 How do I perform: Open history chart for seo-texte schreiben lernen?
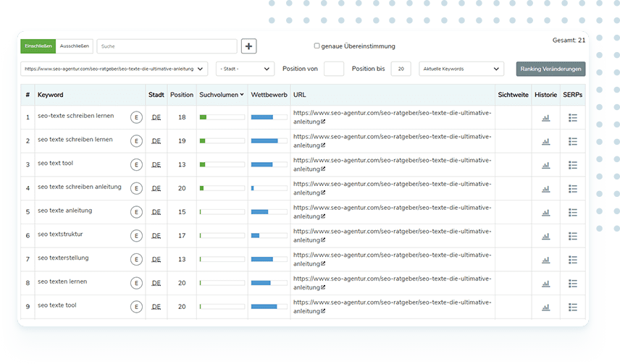pyautogui.click(x=545, y=118)
